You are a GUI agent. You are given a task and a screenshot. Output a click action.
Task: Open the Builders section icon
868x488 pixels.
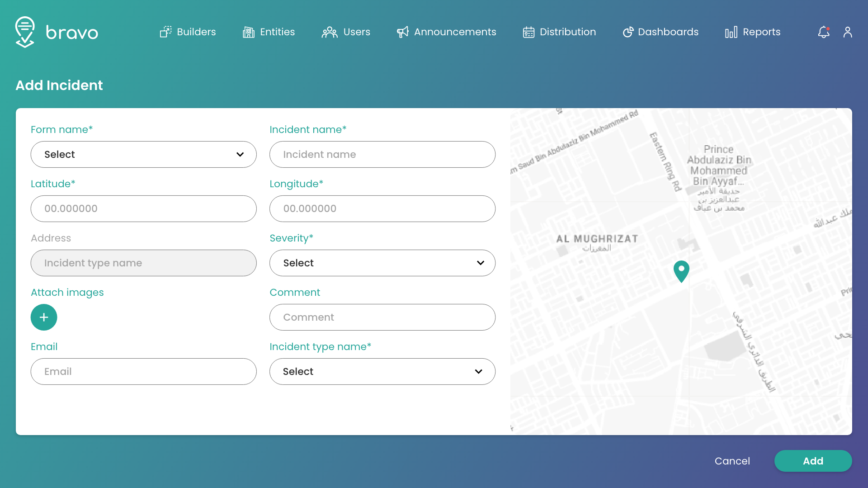(166, 32)
